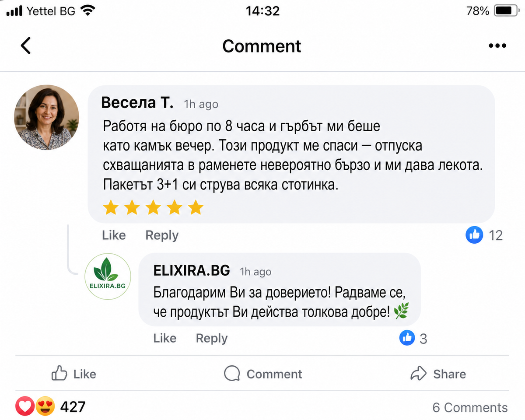Tap the thumbs-up icon beside 12
The width and height of the screenshot is (525, 420).
coord(474,235)
